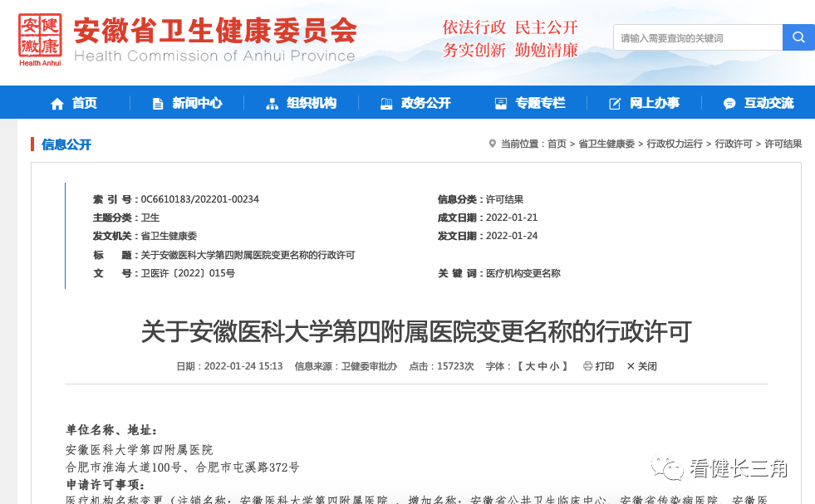
Task: Click the keyword value 医疗机构变更名称
Action: [523, 273]
